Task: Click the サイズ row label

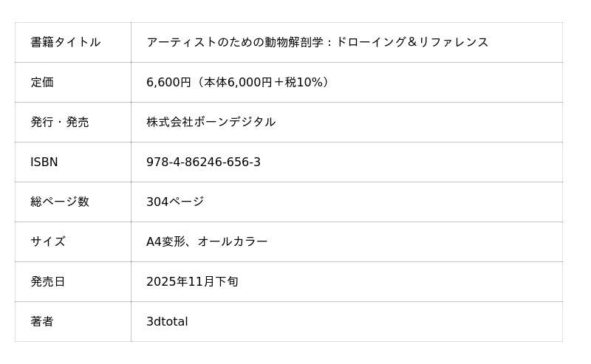Action: (47, 241)
